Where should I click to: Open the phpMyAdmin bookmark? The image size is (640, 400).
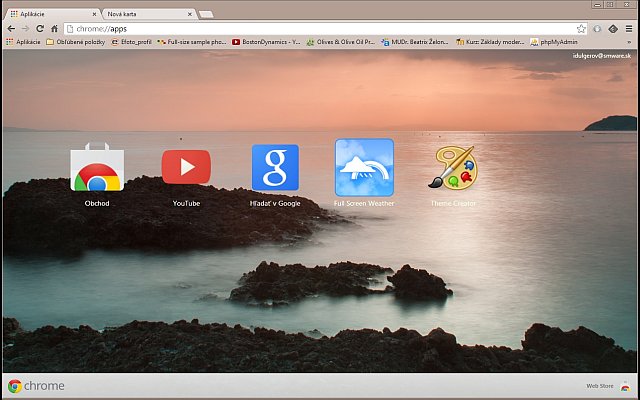pos(554,42)
